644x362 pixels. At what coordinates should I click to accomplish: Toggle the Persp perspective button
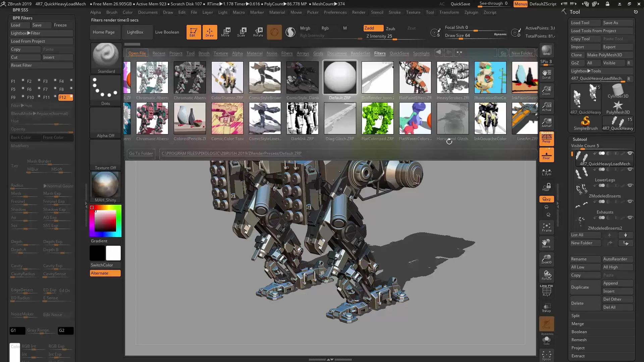pos(546,138)
